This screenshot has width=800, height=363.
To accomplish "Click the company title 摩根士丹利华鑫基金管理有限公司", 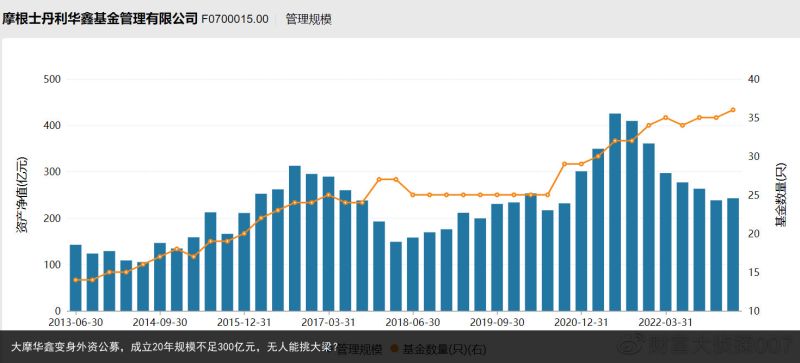I will [99, 19].
